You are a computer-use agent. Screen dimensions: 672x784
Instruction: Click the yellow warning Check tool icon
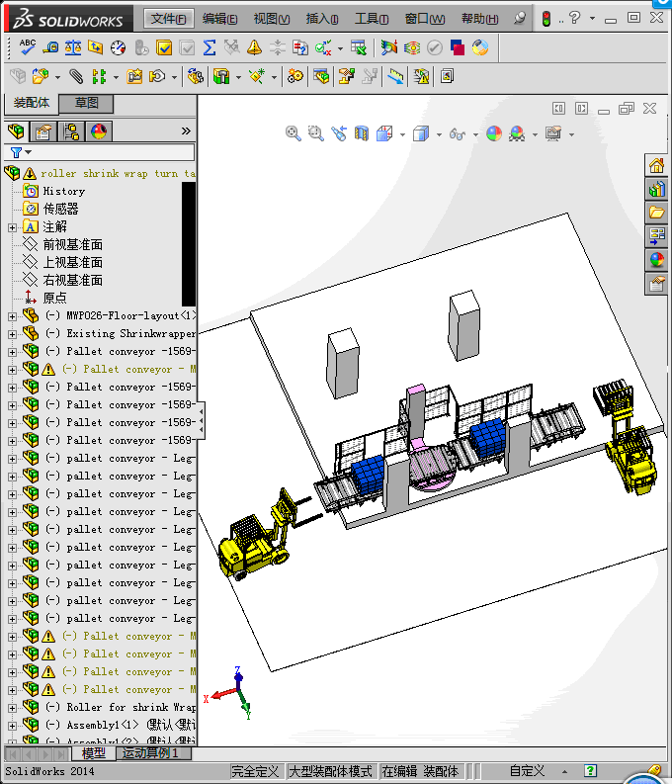(254, 47)
